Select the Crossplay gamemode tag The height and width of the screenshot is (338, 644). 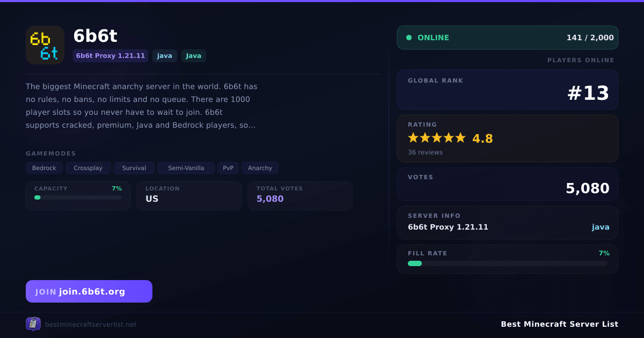88,168
